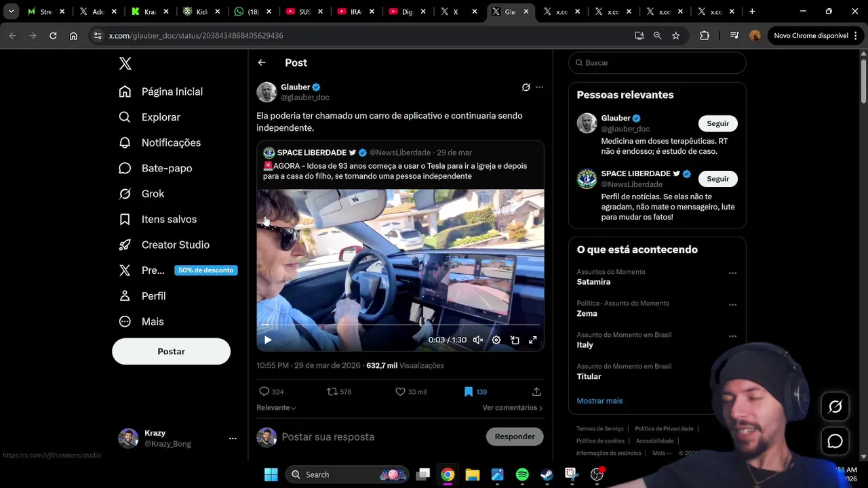Open new Chrome tab
The width and height of the screenshot is (868, 488).
(752, 12)
